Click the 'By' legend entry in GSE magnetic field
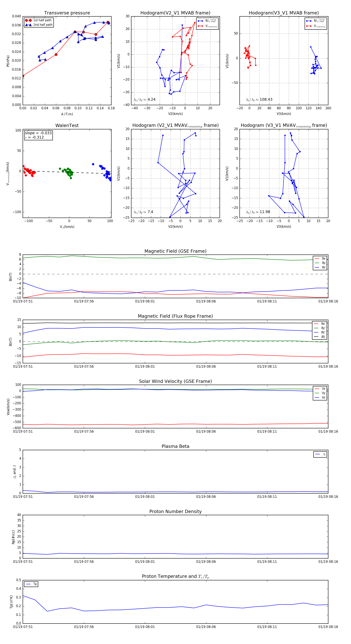The width and height of the screenshot is (351, 644). click(320, 263)
